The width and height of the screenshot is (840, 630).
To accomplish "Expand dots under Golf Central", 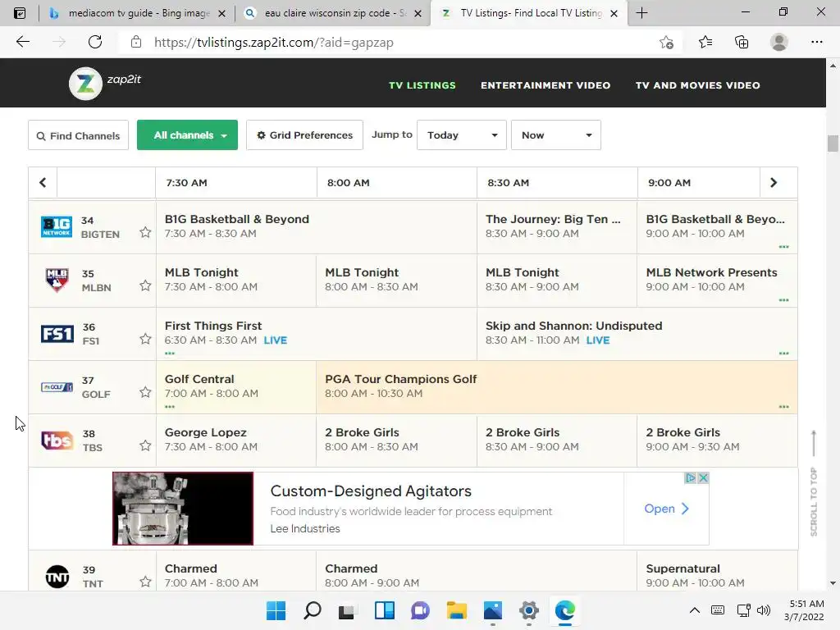I will pyautogui.click(x=170, y=407).
